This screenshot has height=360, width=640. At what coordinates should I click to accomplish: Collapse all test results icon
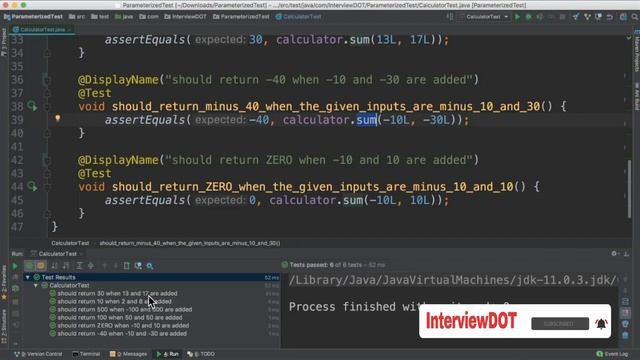[91, 266]
